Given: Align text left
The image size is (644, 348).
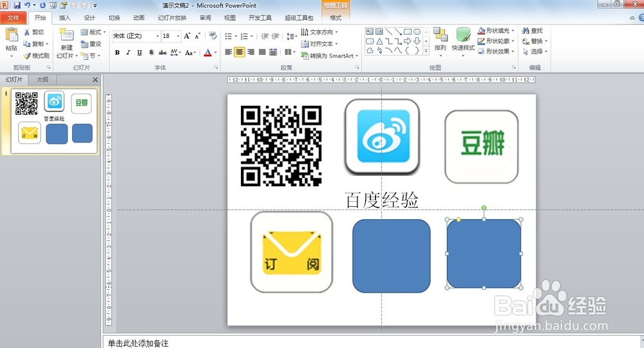Looking at the screenshot, I should tap(229, 52).
